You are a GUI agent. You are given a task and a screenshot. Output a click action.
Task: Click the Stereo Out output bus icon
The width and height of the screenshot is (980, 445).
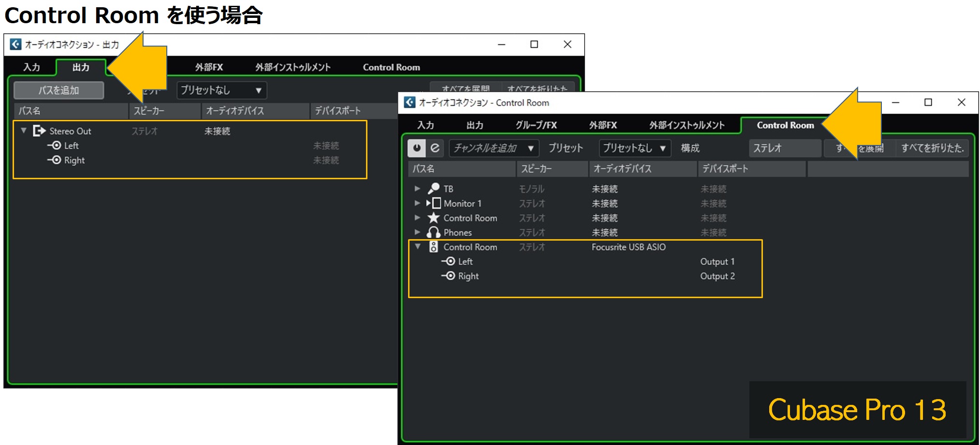click(x=39, y=130)
